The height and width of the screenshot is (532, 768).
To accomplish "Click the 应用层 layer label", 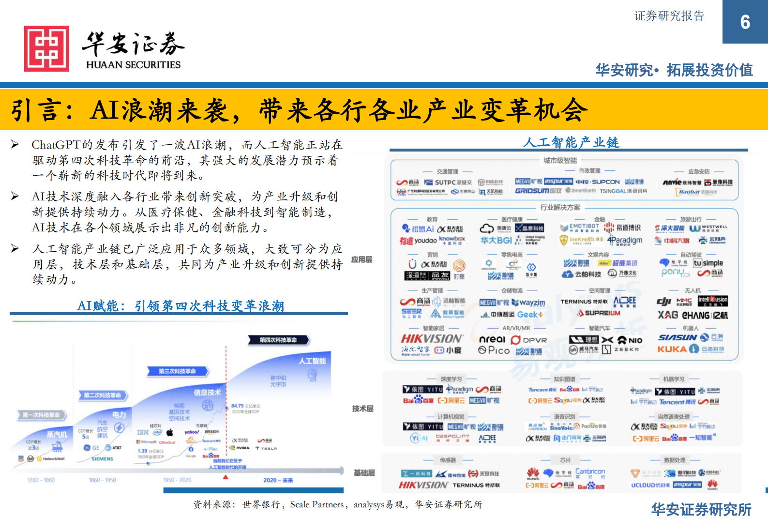I will (361, 259).
